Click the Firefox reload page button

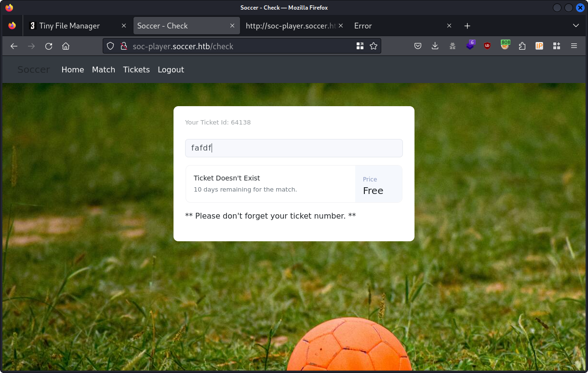point(49,46)
